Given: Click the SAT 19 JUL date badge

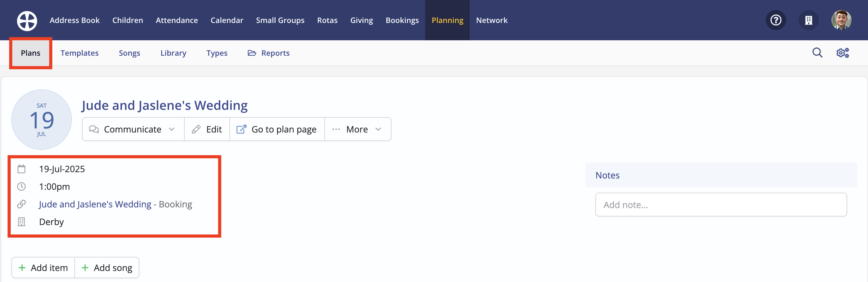Looking at the screenshot, I should pos(41,120).
